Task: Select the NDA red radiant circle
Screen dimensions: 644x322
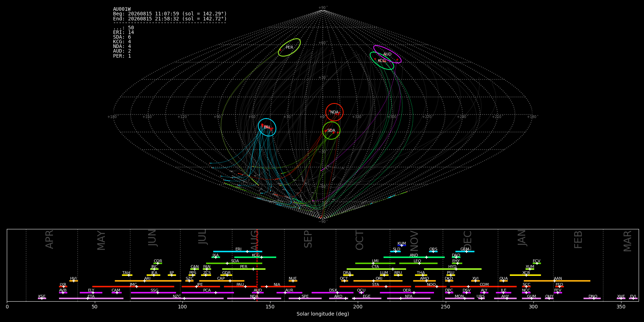Action: point(335,112)
